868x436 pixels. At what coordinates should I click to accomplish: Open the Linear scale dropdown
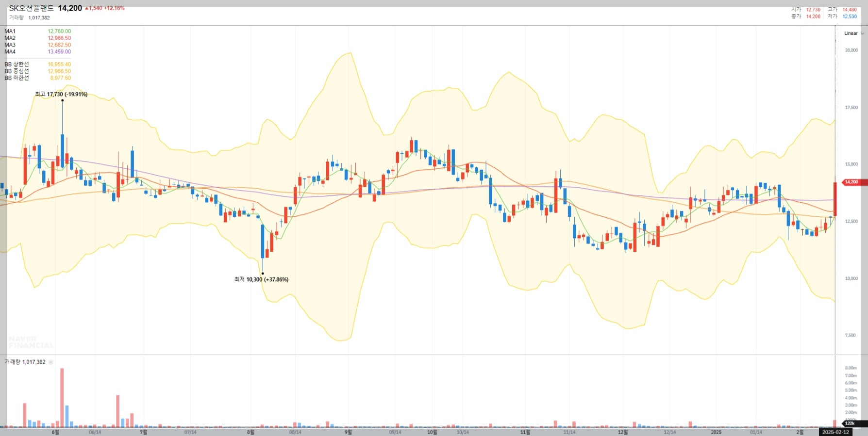[854, 33]
